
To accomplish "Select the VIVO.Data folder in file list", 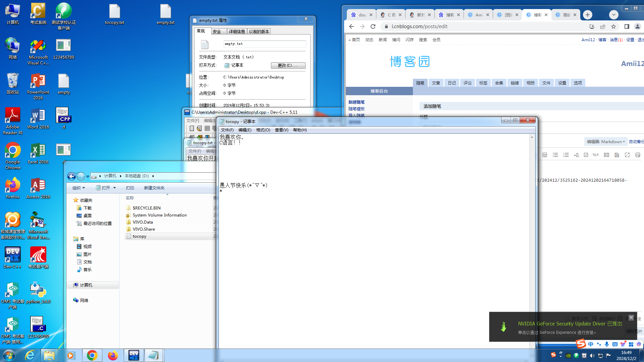I will (x=143, y=222).
